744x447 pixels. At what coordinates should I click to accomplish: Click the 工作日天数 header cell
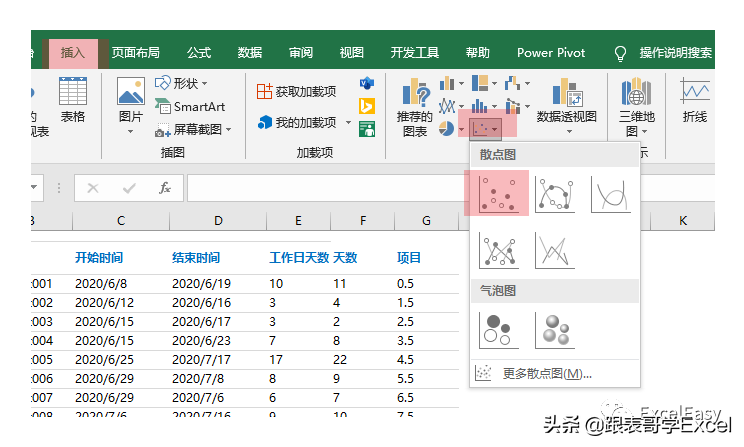point(299,258)
